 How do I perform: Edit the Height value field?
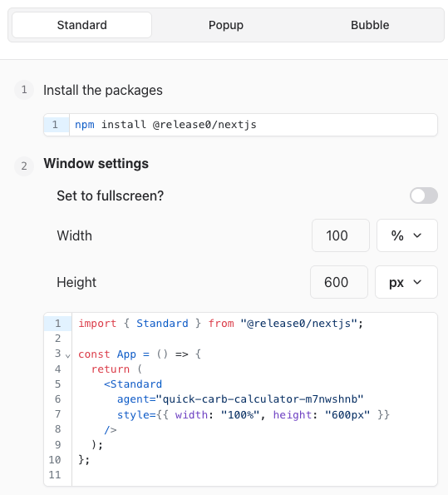tap(339, 282)
